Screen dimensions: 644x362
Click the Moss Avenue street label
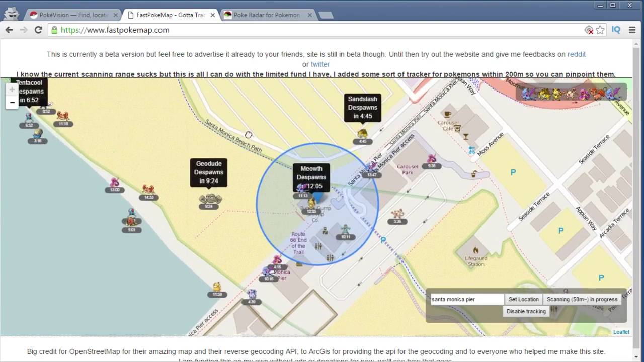490,144
